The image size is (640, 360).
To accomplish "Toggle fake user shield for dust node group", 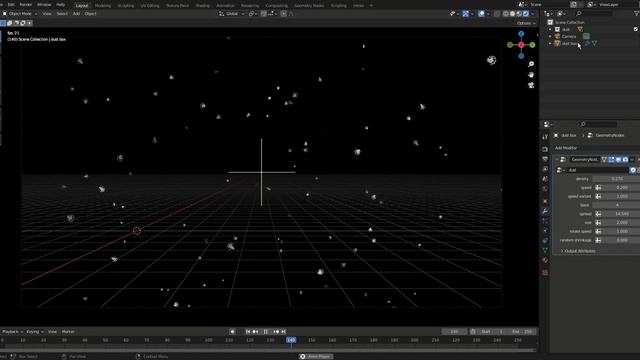I will [633, 170].
